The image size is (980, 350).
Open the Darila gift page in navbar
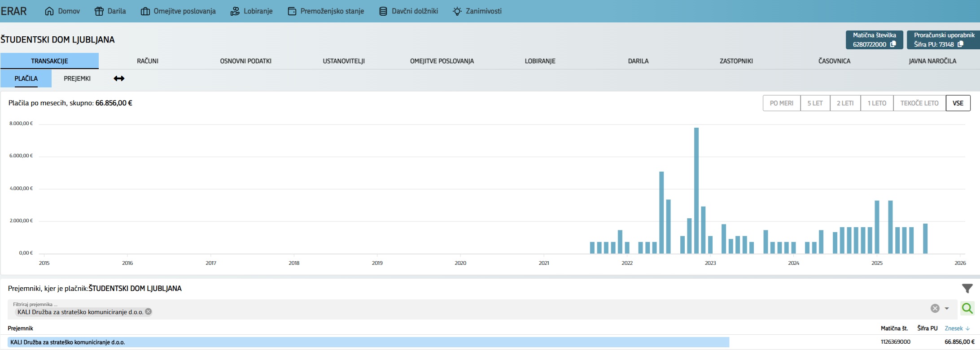click(110, 11)
